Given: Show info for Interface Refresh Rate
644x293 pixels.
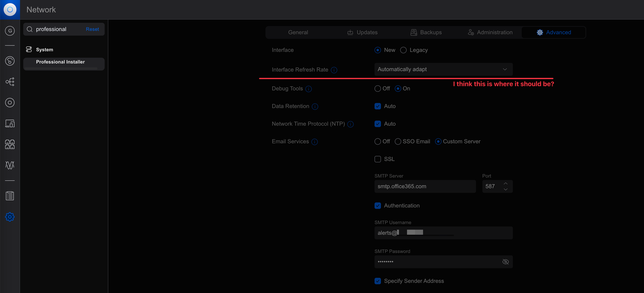Looking at the screenshot, I should (x=334, y=70).
